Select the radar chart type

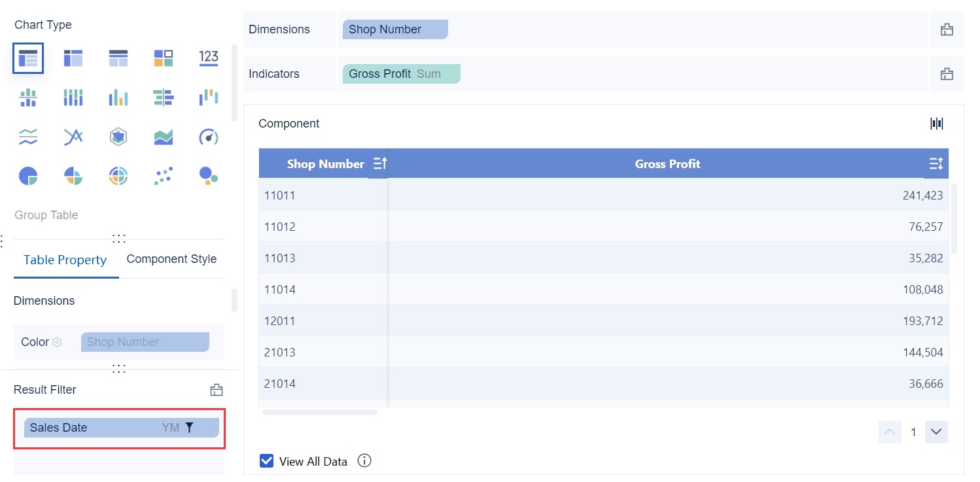coord(118,137)
